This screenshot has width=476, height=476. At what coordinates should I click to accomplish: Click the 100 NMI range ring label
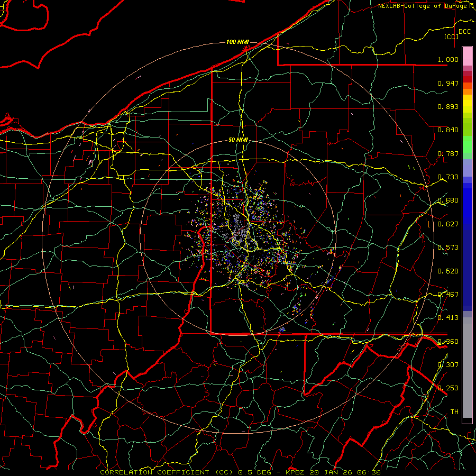[x=237, y=42]
